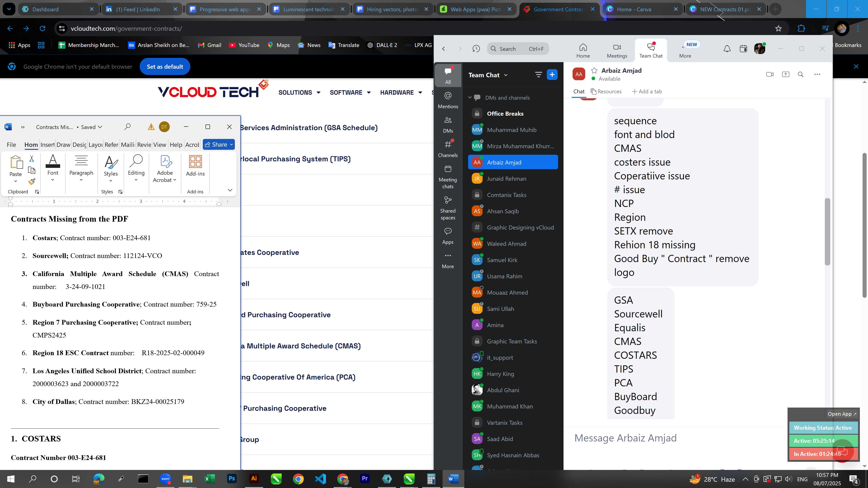
Task: Open Windows Start menu
Action: tap(10, 479)
